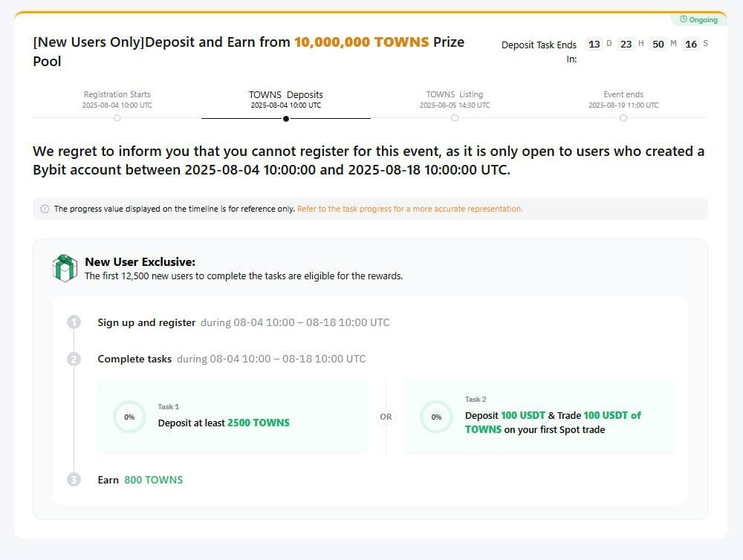Select the TOWNS Deposits timeline marker
743x560 pixels.
(286, 118)
